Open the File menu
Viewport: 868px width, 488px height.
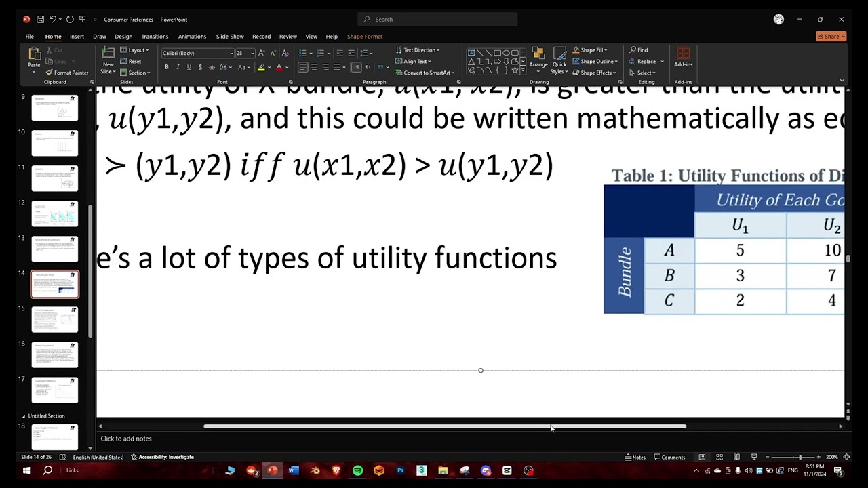point(30,36)
